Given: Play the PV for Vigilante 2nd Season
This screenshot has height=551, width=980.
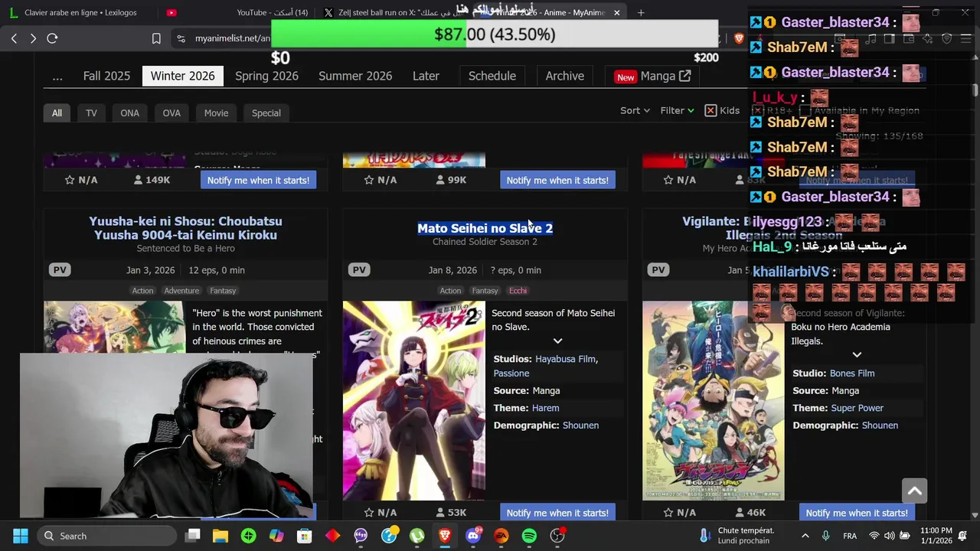Looking at the screenshot, I should coord(658,269).
